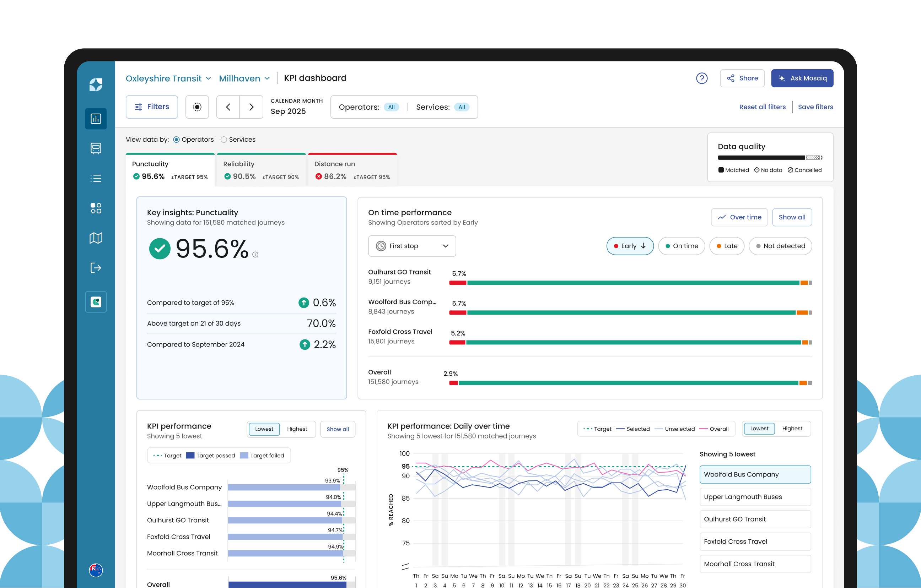This screenshot has height=588, width=921.
Task: Toggle the Late filter chip
Action: 727,246
